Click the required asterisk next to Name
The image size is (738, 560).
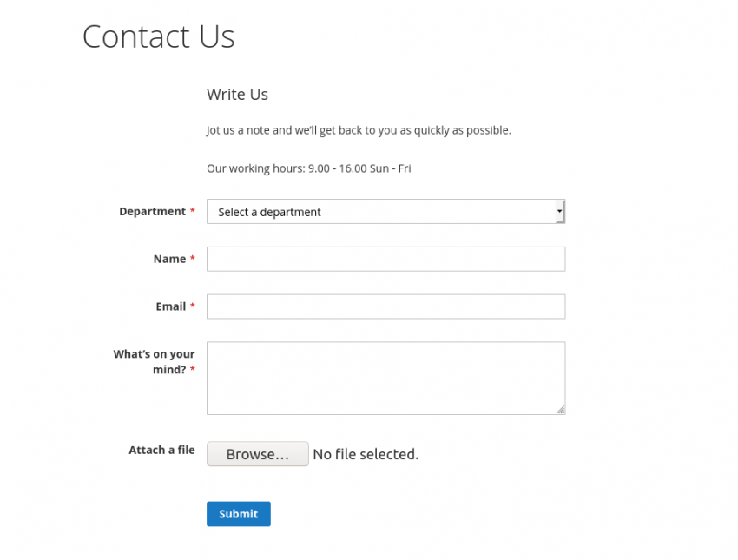(191, 258)
